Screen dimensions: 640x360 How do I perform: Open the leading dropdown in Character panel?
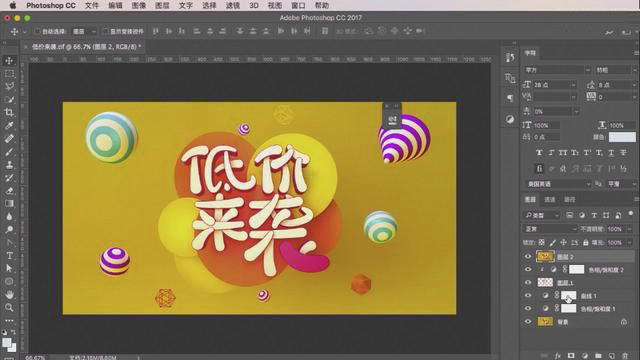634,85
